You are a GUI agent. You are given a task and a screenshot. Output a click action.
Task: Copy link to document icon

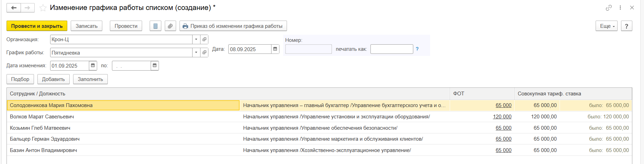(x=609, y=8)
